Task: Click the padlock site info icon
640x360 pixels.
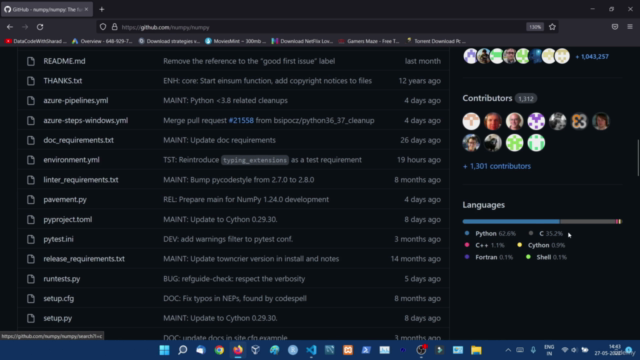Action: point(115,27)
